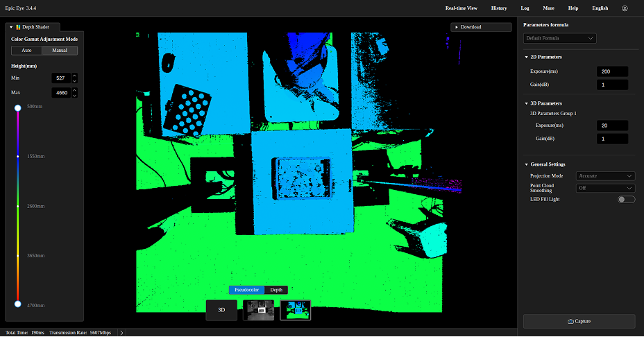Toggle the LED Fill Light switch
The width and height of the screenshot is (644, 337).
point(626,200)
